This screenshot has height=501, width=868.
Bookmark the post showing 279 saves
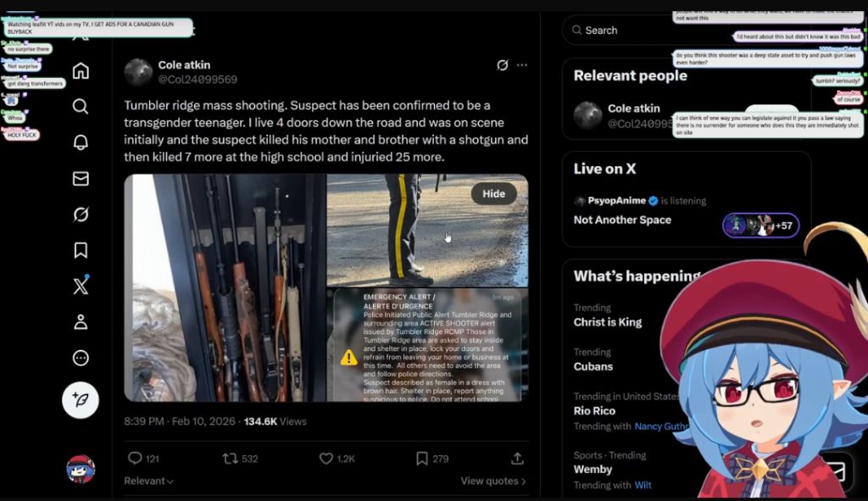[x=431, y=459]
